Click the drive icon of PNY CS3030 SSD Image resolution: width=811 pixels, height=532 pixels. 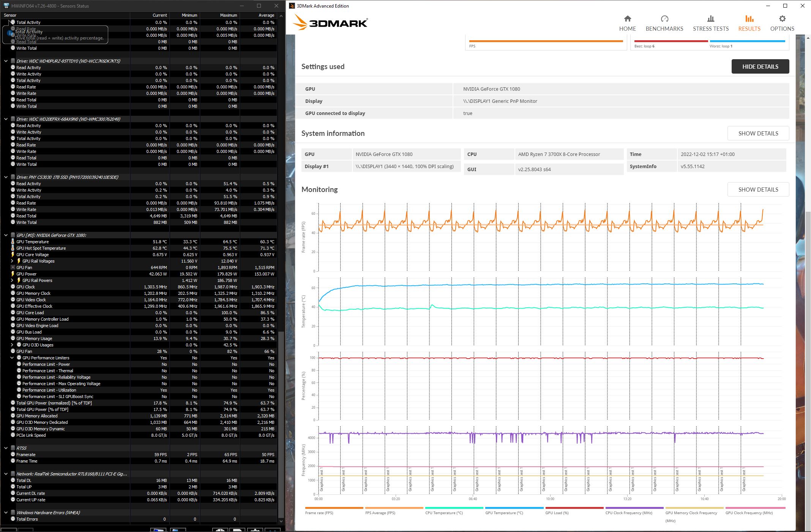pyautogui.click(x=13, y=177)
